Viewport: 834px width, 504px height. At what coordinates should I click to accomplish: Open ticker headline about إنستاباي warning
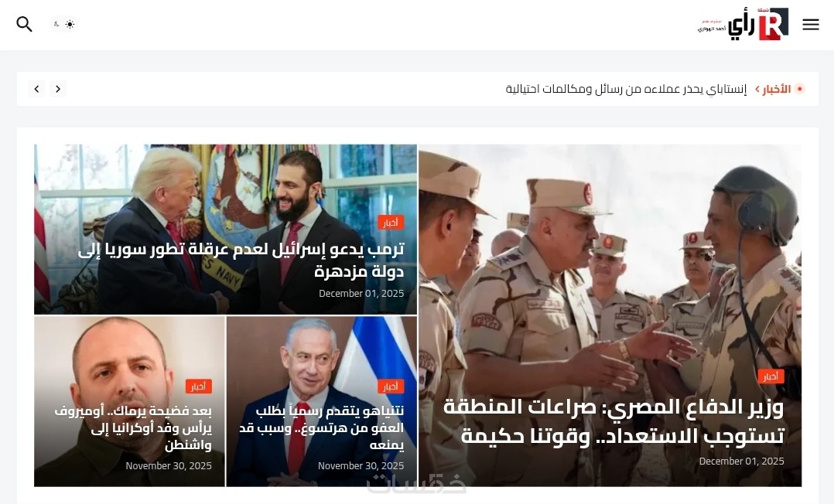626,89
